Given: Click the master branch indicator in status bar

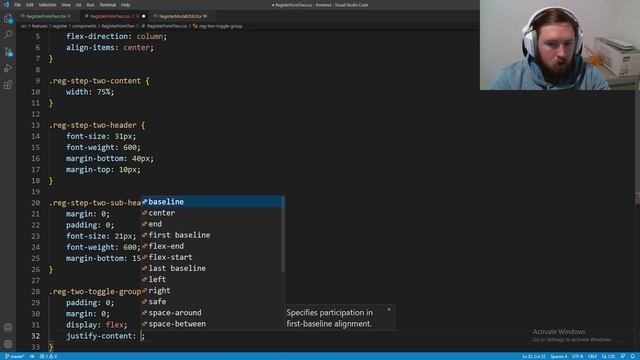Looking at the screenshot, I should tap(14, 356).
